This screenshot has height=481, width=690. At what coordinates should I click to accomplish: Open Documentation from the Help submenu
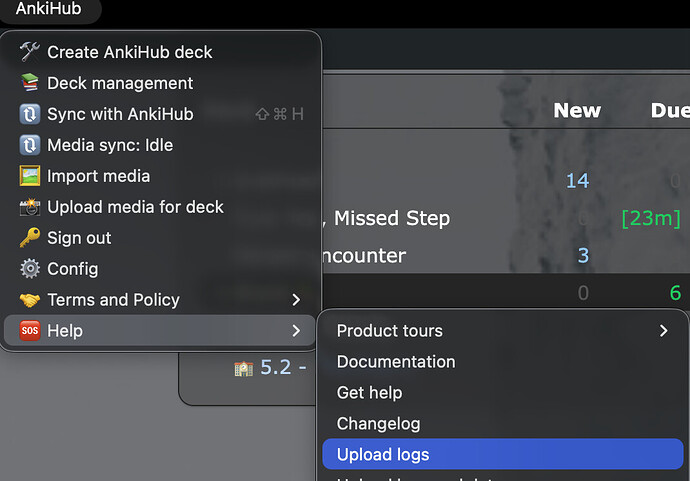(503, 361)
